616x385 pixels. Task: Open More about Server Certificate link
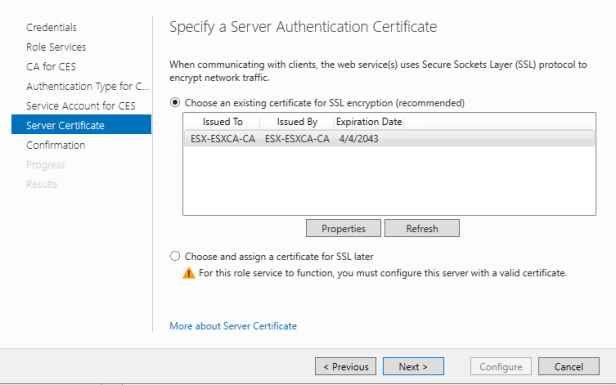click(x=233, y=326)
